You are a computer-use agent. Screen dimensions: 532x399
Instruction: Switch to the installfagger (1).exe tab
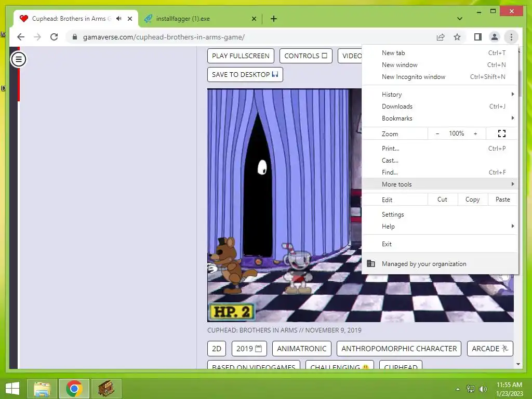click(x=200, y=19)
